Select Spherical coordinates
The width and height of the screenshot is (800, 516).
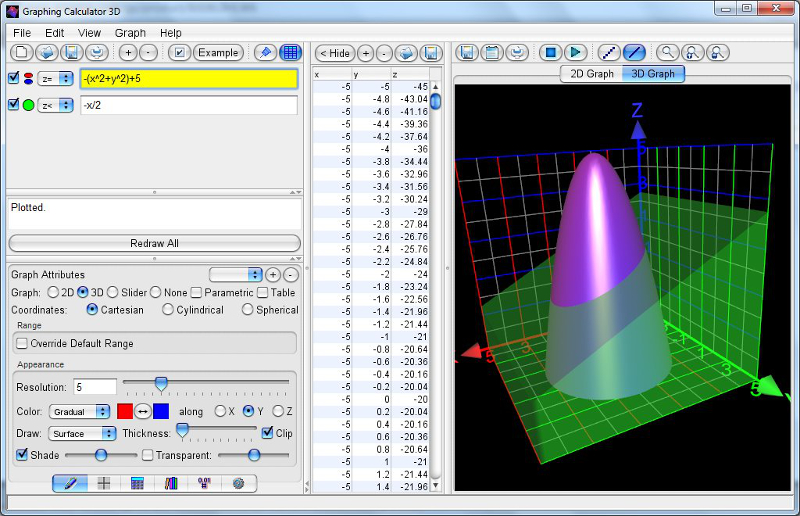[x=247, y=310]
